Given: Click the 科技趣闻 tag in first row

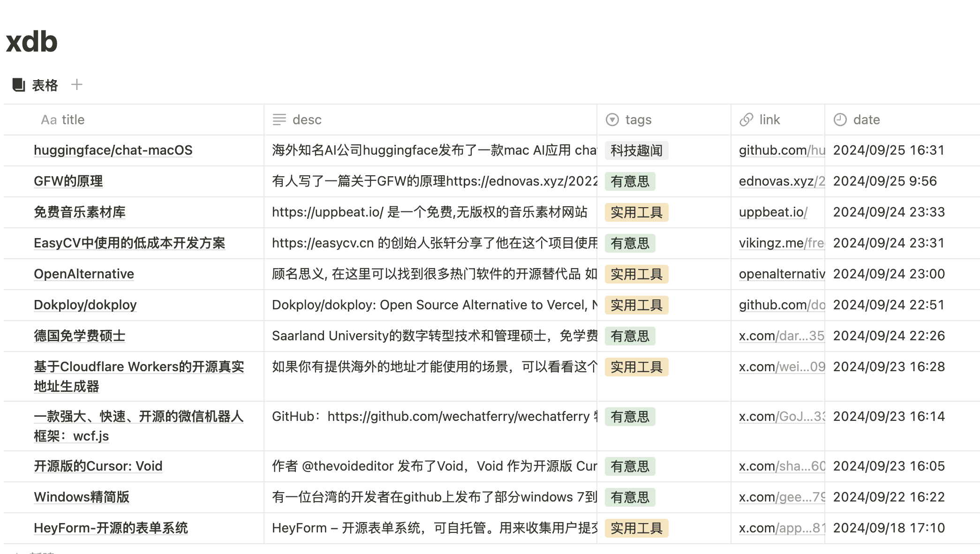Looking at the screenshot, I should [x=636, y=150].
